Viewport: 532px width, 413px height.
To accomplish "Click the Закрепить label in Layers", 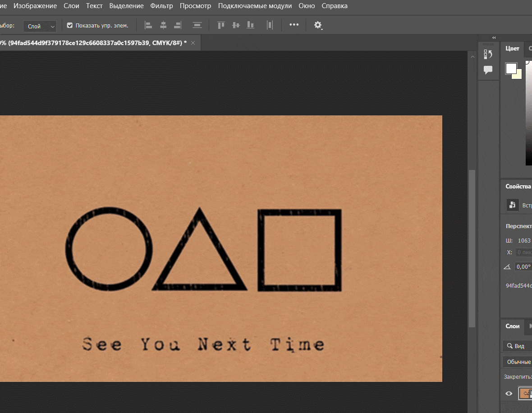I will pos(518,376).
